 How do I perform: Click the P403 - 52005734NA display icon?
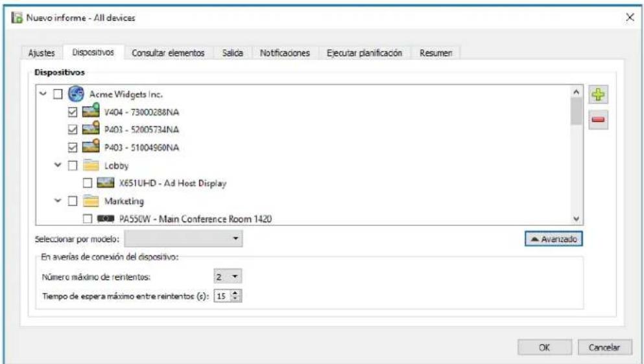click(91, 129)
